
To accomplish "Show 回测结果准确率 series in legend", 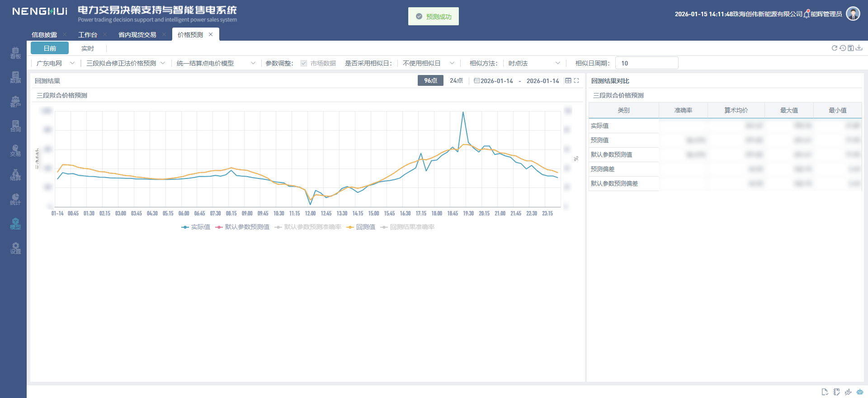I will point(407,227).
